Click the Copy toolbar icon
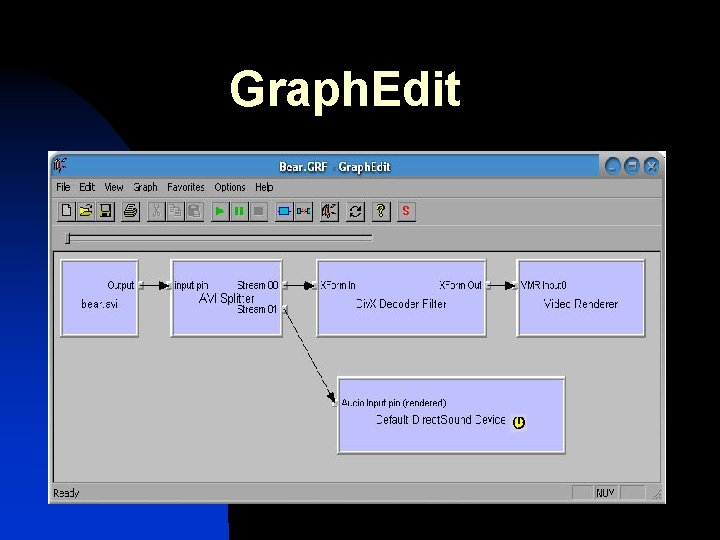The width and height of the screenshot is (720, 540). click(175, 211)
